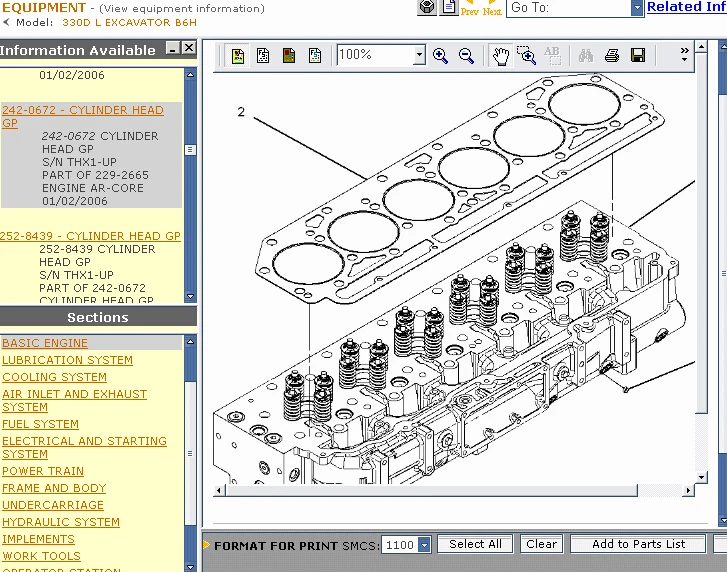Select ELECTRICAL AND STARTING SYSTEM section
This screenshot has width=727, height=572.
tap(84, 447)
